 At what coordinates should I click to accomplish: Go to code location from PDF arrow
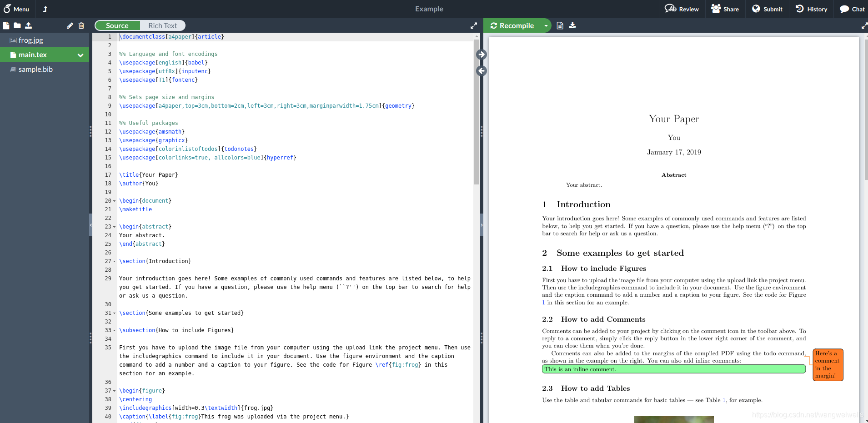tap(482, 71)
